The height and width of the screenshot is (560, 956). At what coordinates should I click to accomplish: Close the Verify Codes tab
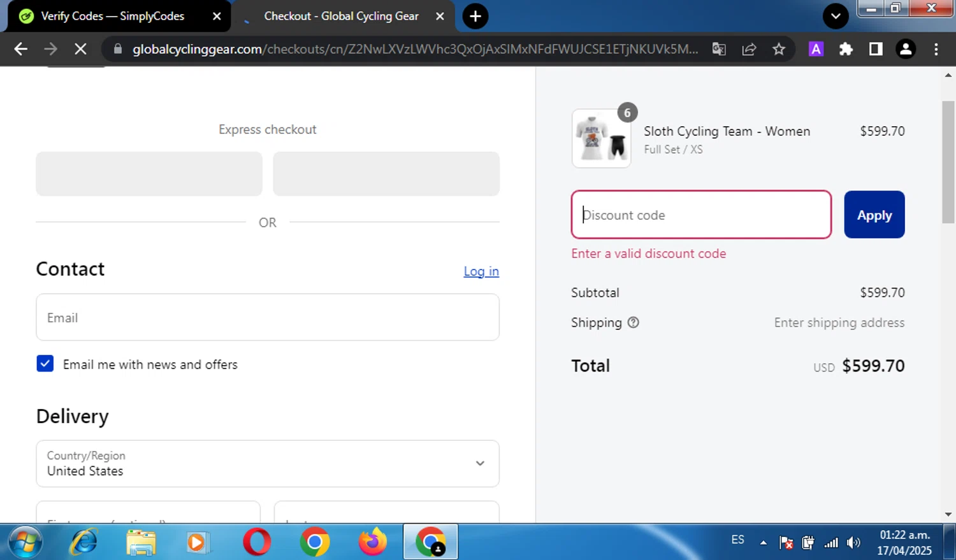(x=217, y=16)
